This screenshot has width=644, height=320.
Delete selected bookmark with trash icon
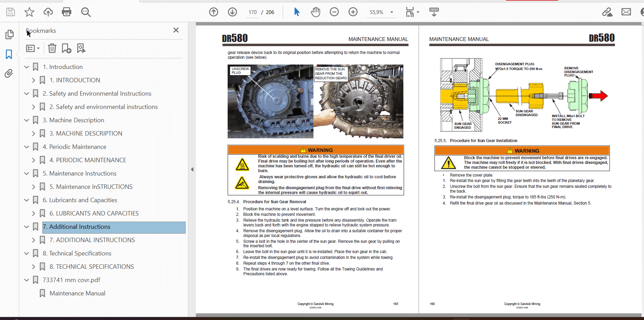point(52,48)
